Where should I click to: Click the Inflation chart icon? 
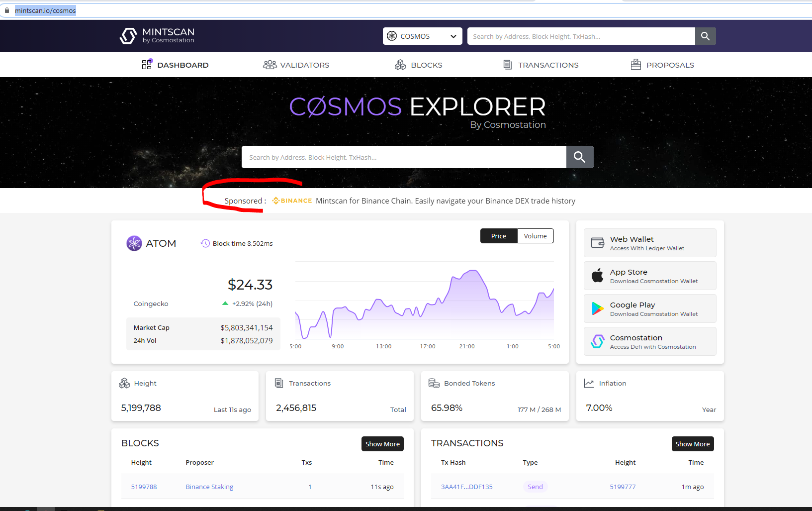[589, 383]
